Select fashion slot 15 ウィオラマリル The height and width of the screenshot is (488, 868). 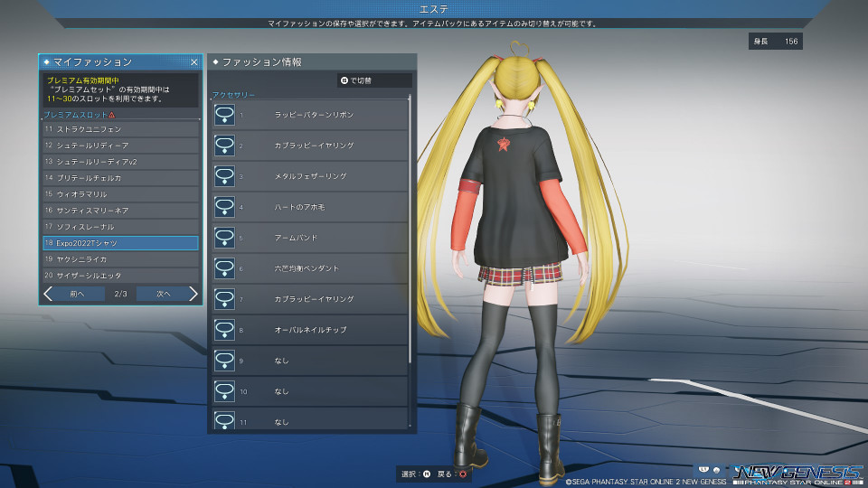coord(120,194)
